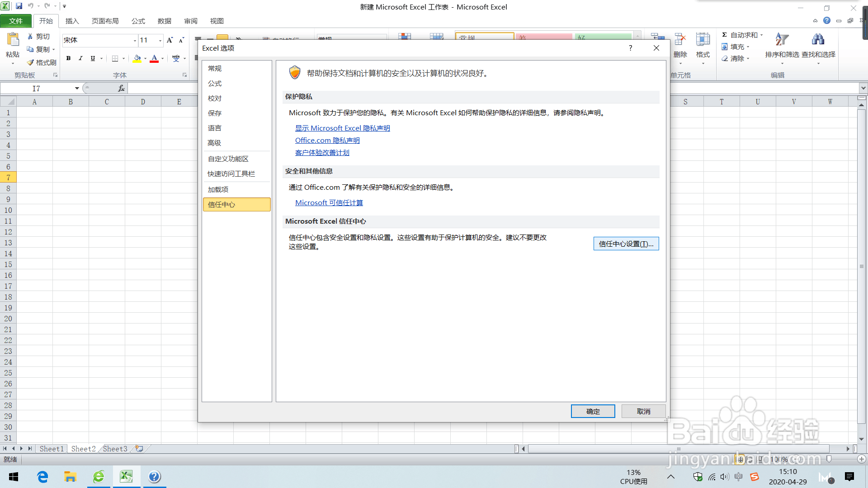This screenshot has width=868, height=488.
Task: Click 取消 button in Excel Options
Action: 643,411
